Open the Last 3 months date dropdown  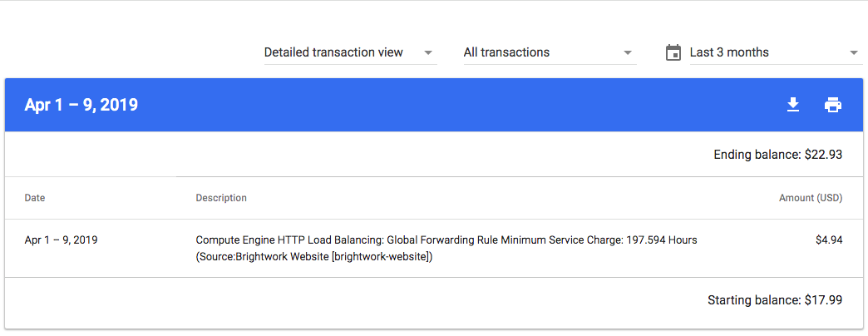776,52
